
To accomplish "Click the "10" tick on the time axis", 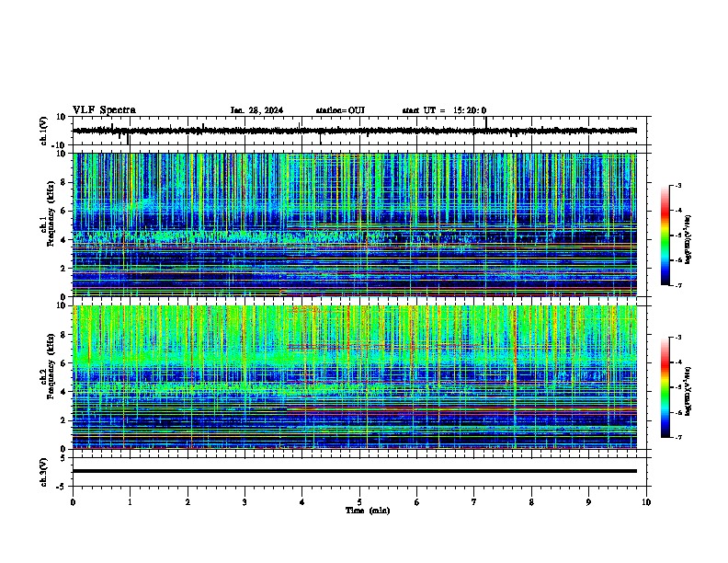I will [646, 502].
